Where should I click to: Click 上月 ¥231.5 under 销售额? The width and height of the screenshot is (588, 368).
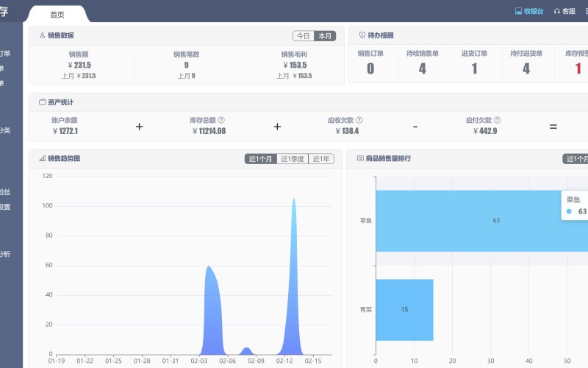tap(79, 76)
